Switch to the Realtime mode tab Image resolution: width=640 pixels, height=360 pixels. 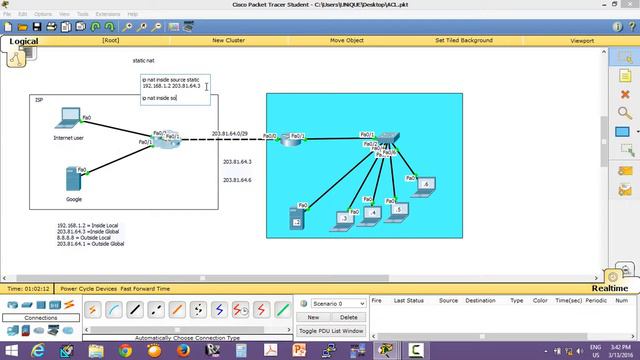tap(610, 288)
